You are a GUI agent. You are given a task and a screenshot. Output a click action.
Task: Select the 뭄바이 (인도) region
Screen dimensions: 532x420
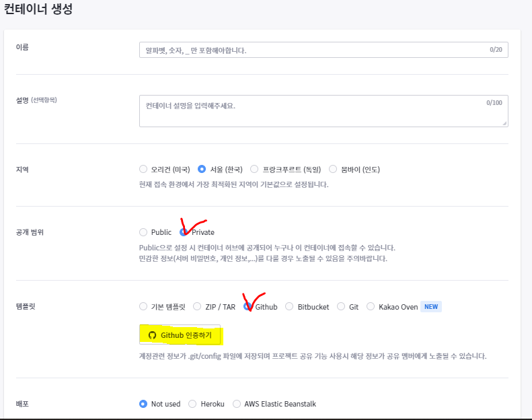coord(333,169)
